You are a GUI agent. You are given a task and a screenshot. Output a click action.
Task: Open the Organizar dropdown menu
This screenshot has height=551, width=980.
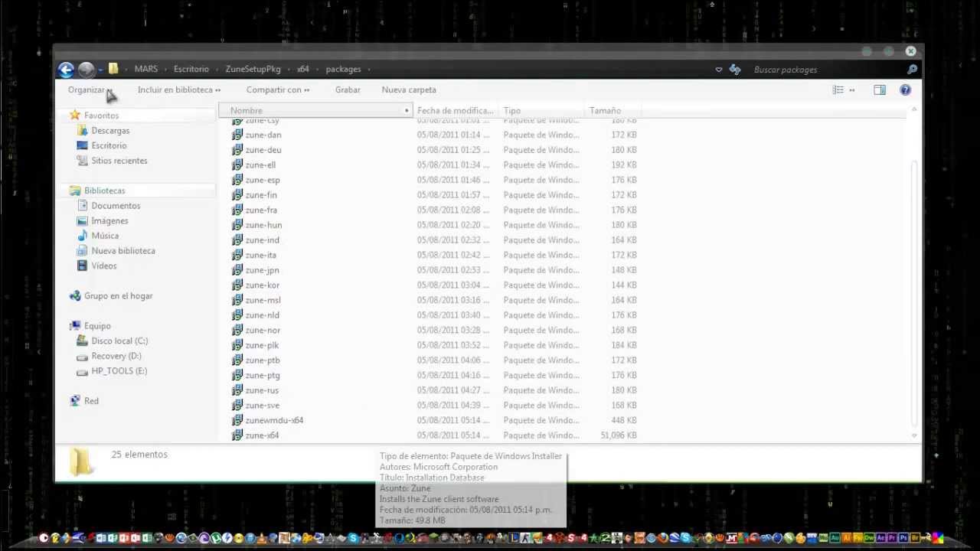[90, 90]
